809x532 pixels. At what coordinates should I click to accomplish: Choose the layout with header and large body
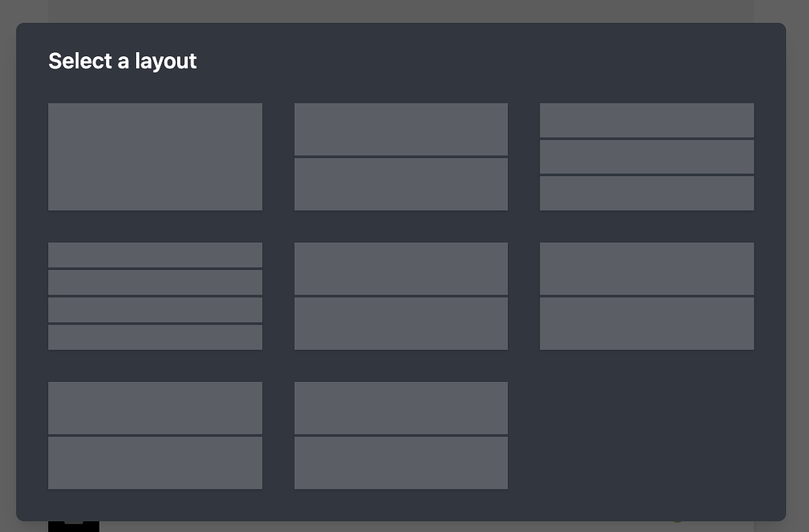click(x=401, y=155)
